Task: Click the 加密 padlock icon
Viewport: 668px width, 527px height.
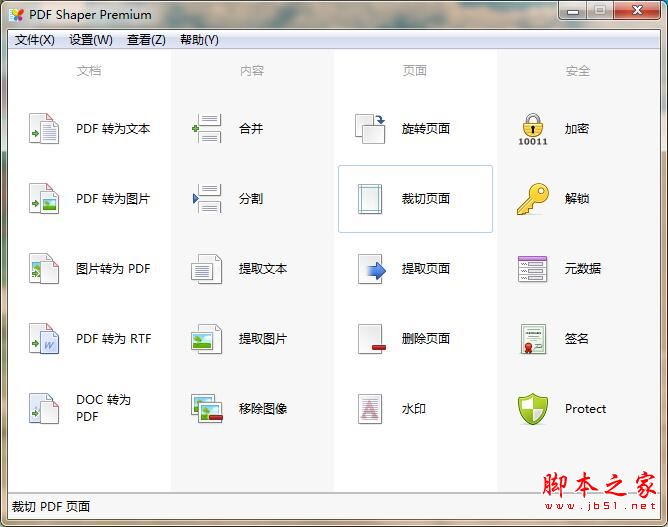Action: coord(533,130)
